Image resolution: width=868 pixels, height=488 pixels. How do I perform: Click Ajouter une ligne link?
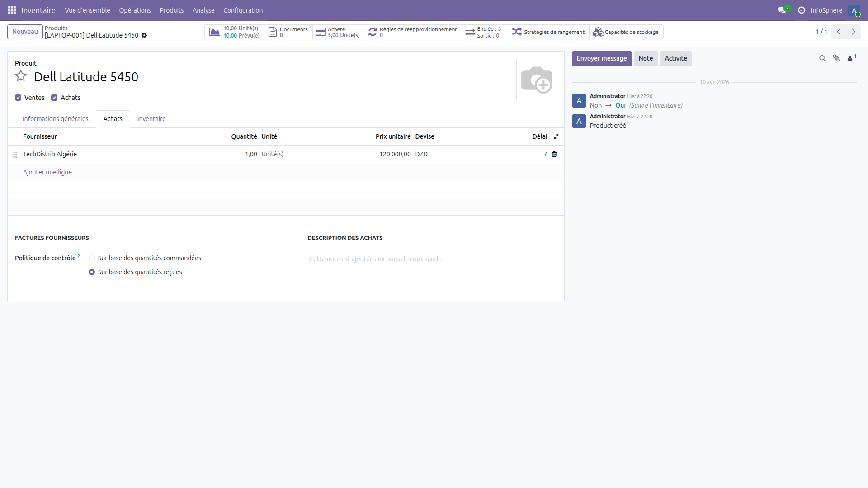pos(47,172)
